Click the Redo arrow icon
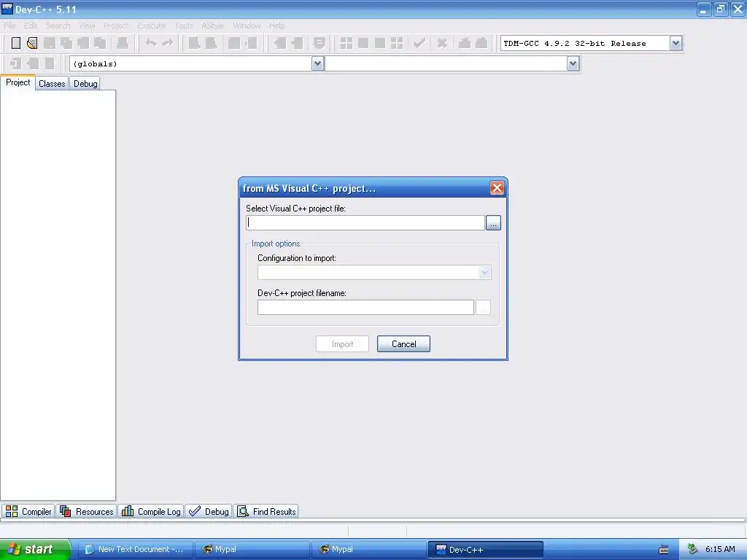 tap(168, 43)
